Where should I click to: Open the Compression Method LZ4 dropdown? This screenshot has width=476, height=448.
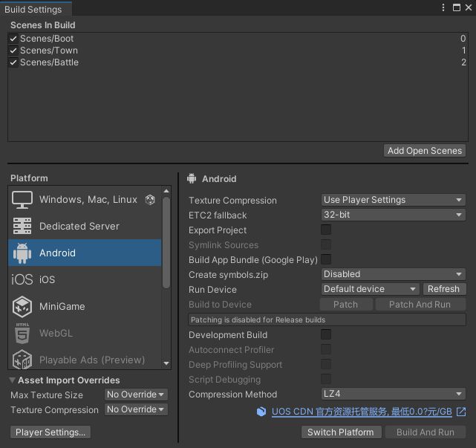(393, 394)
